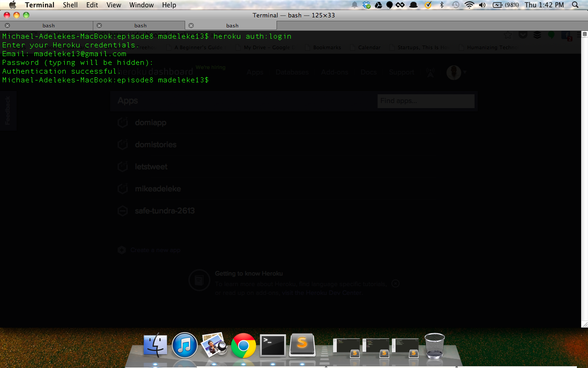Click the bowler hat Alfred icon
The height and width of the screenshot is (368, 588).
tap(413, 5)
